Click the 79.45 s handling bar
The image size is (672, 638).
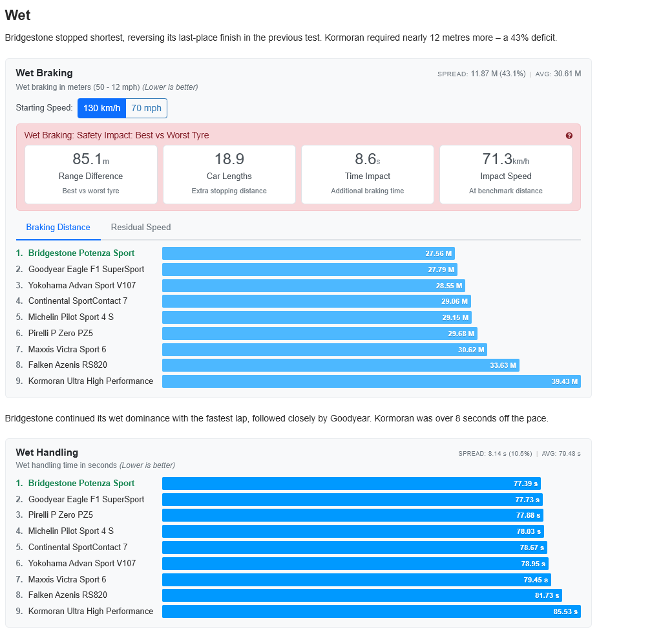pyautogui.click(x=357, y=580)
